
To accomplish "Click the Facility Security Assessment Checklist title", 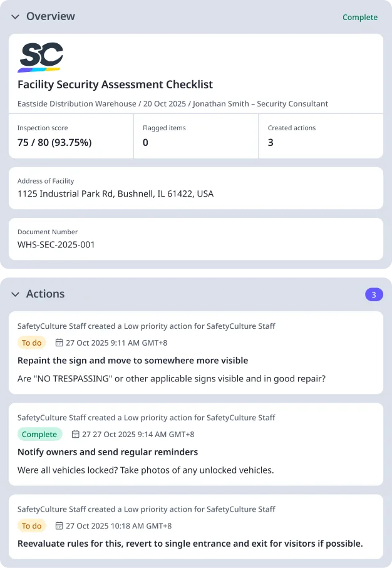I will point(115,85).
